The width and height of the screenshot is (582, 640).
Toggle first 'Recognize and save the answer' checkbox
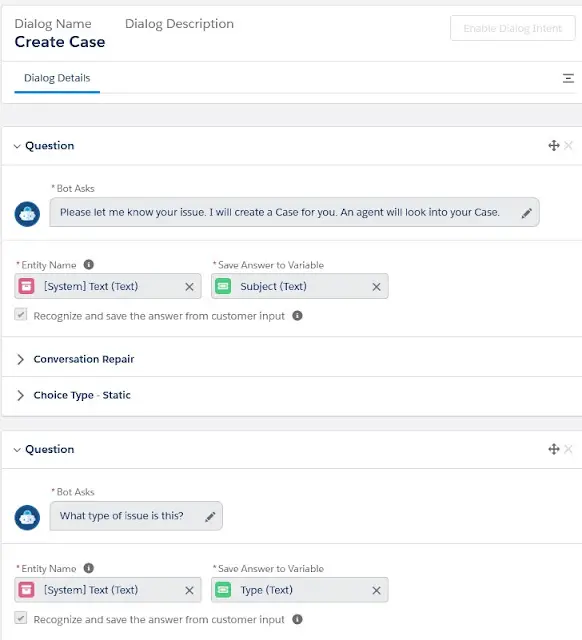point(21,315)
